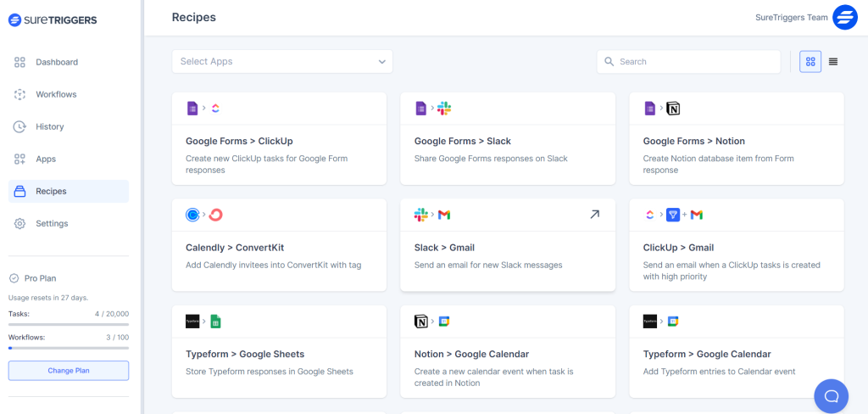Click the History clock icon
The width and height of the screenshot is (868, 414).
pos(19,126)
